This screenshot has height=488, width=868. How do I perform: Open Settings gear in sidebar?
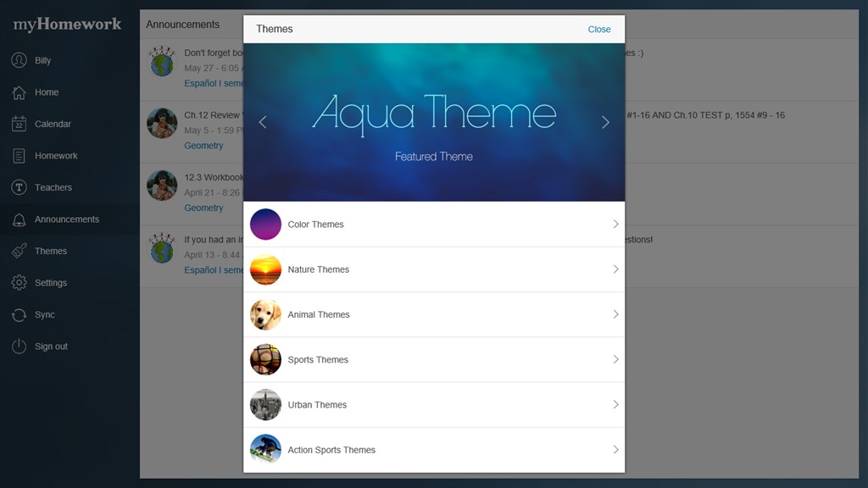[19, 283]
